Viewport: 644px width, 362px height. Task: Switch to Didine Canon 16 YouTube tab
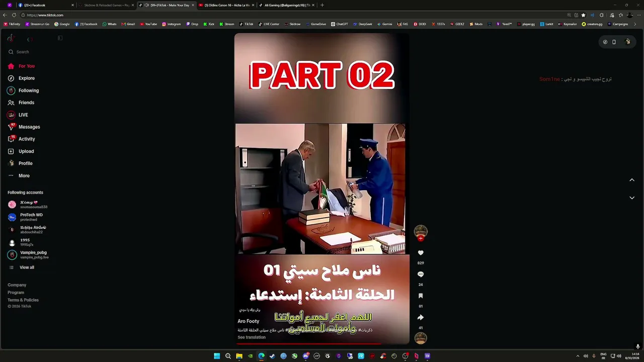point(227,5)
